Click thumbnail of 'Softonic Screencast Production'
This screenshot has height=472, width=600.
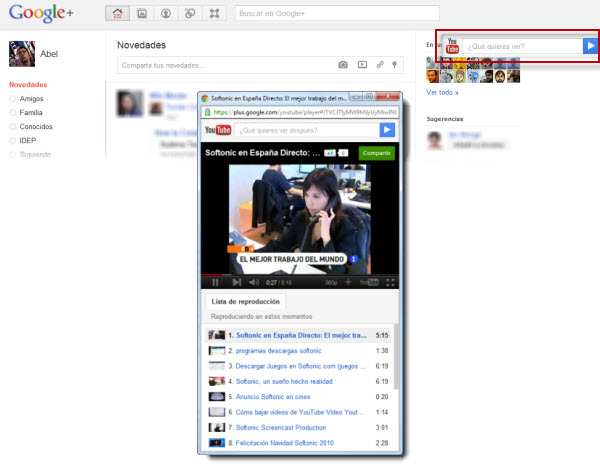coord(217,427)
